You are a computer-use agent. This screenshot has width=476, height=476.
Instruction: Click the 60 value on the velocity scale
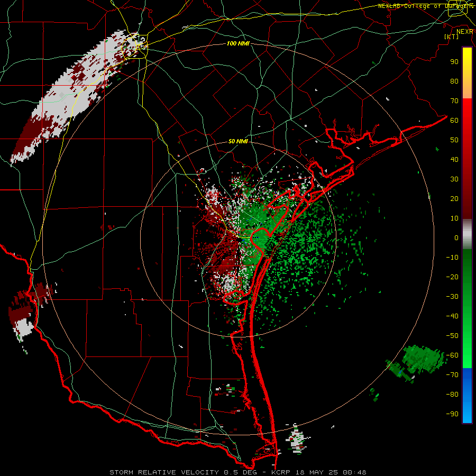click(x=454, y=121)
